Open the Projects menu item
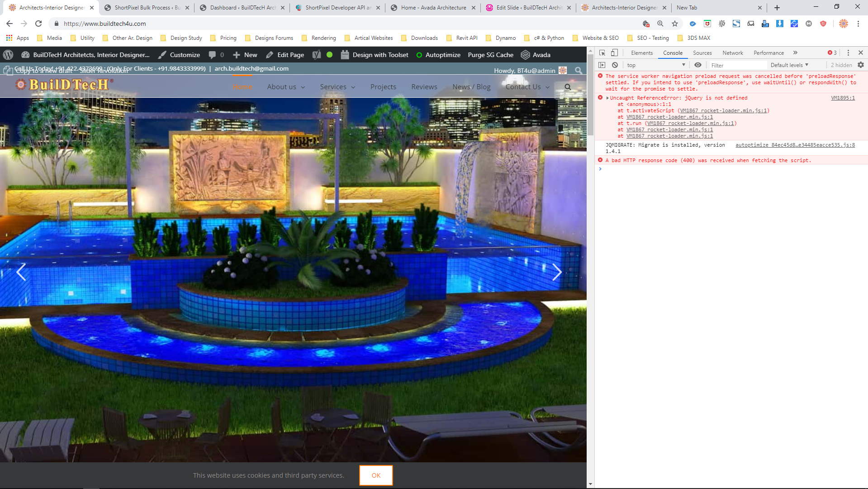Screen dimensions: 868x489 click(x=383, y=87)
